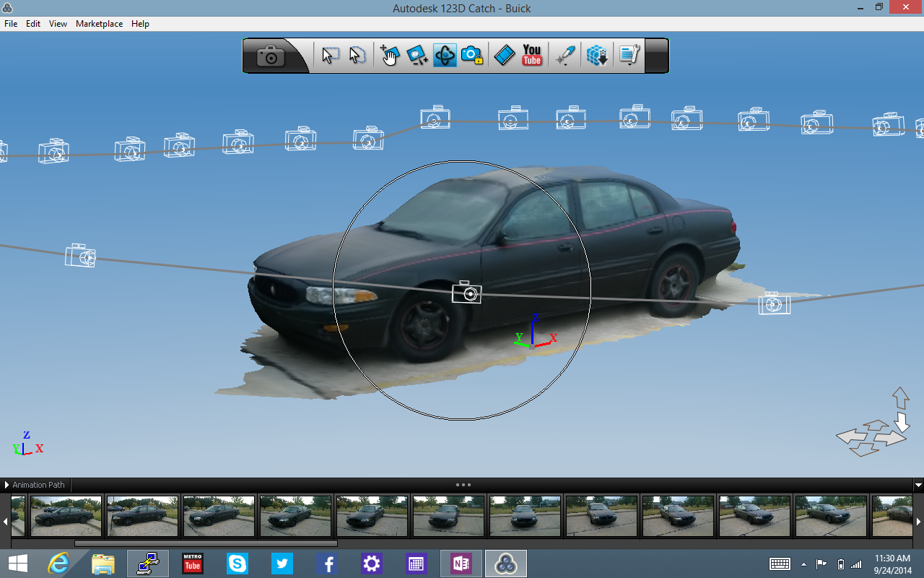Click the XYZ axis gizmo under the car
The height and width of the screenshot is (578, 924).
[533, 333]
